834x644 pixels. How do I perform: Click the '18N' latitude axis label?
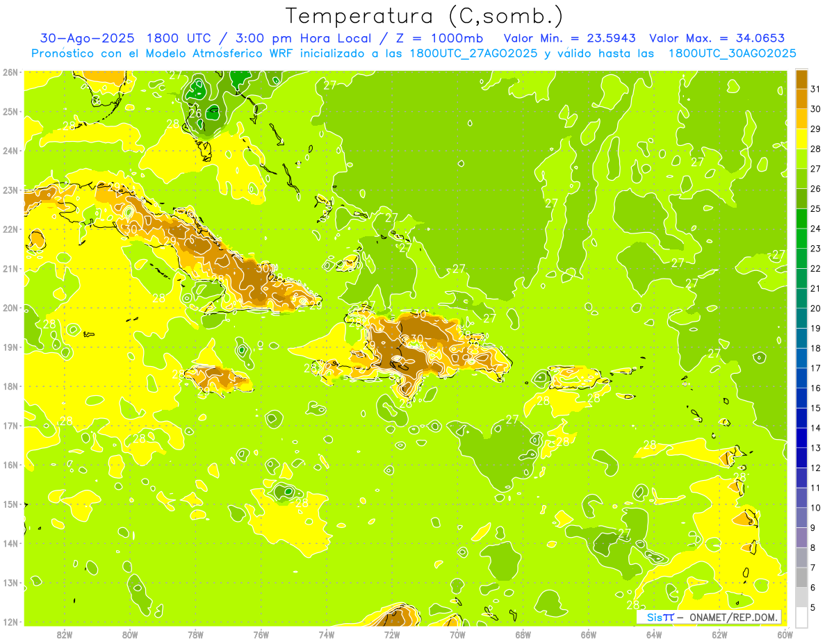point(10,386)
